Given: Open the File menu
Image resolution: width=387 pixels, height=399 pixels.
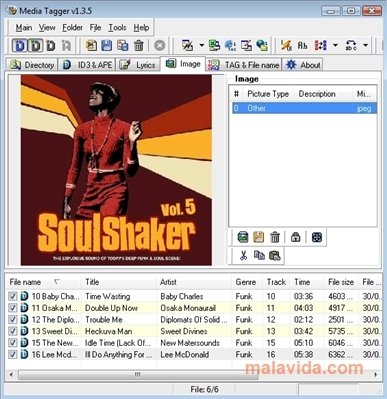Looking at the screenshot, I should (x=95, y=28).
